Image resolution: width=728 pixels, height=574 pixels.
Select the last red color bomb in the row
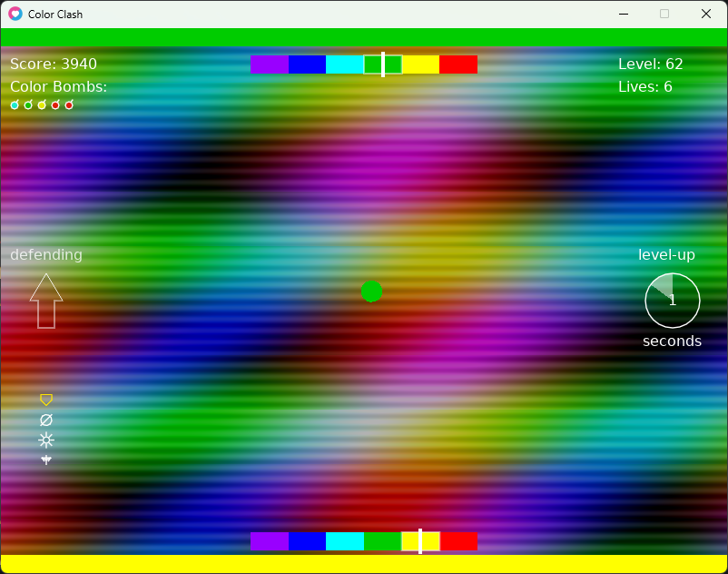click(x=69, y=105)
